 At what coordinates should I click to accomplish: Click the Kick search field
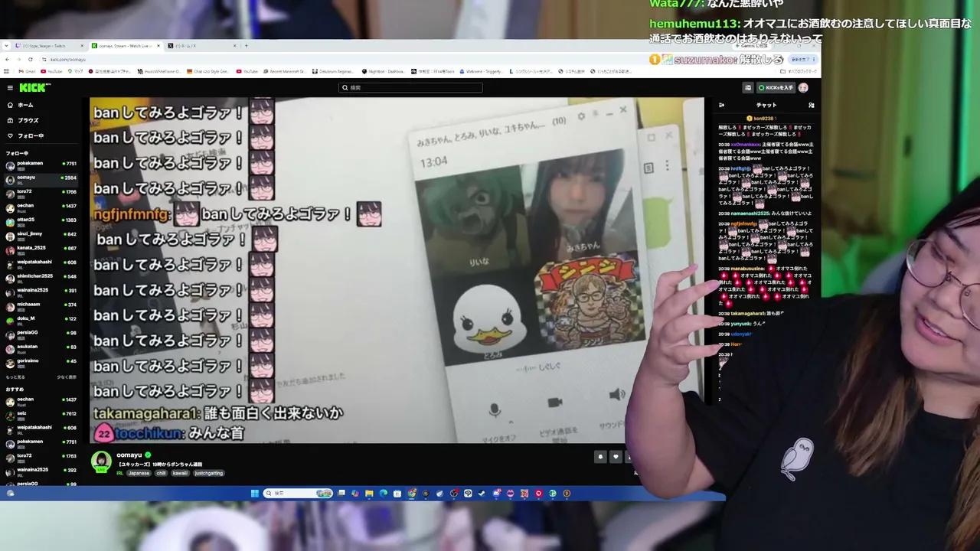click(x=410, y=87)
